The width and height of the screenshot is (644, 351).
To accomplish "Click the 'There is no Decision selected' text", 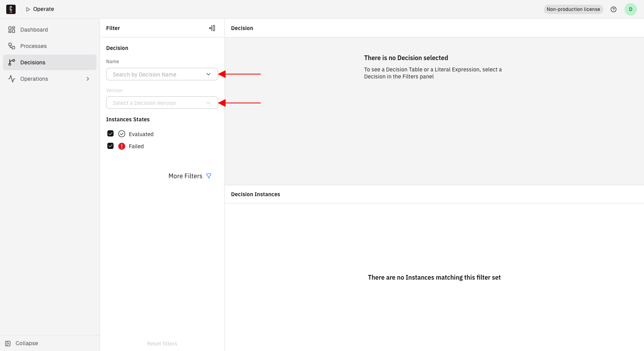I will point(406,58).
